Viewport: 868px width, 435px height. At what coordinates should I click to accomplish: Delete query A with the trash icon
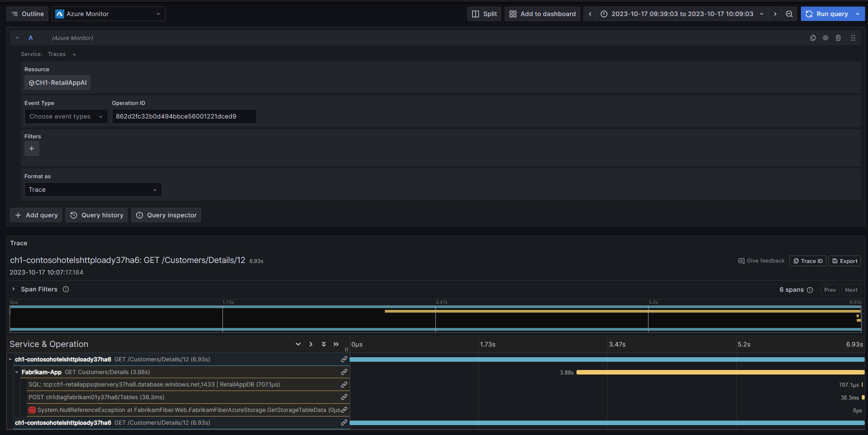[838, 38]
